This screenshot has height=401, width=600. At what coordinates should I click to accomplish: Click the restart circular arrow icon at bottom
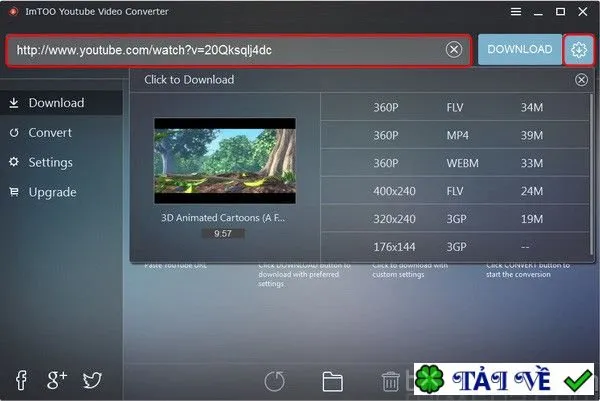point(275,381)
